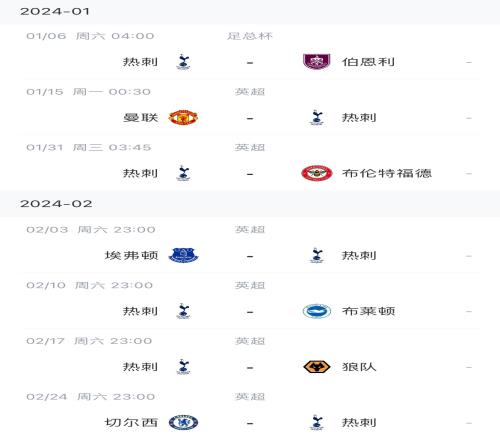Click 布莱顿 team name
This screenshot has width=500, height=440.
[x=368, y=311]
